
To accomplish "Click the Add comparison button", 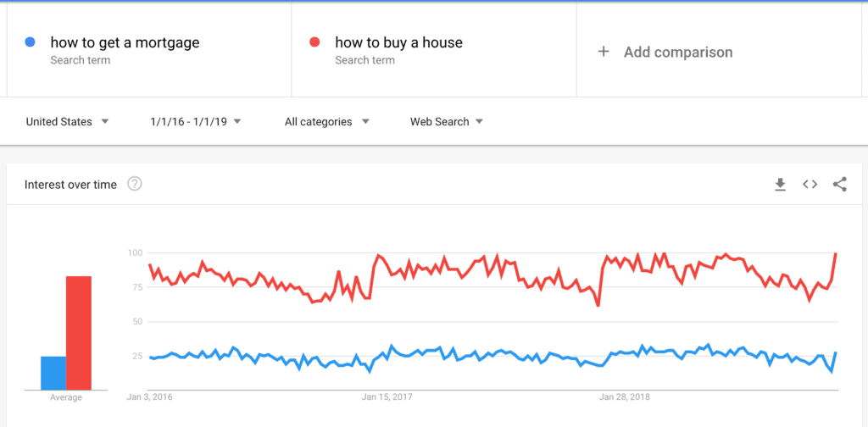I will point(665,52).
